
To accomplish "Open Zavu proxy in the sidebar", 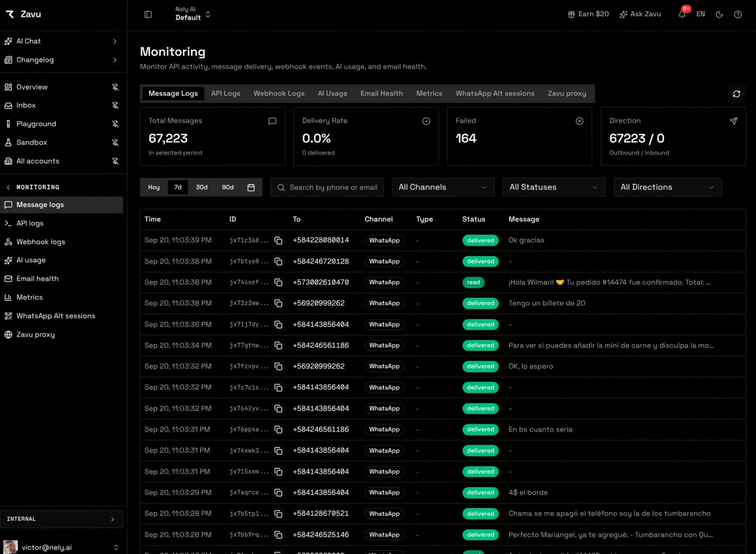I will [x=62, y=334].
